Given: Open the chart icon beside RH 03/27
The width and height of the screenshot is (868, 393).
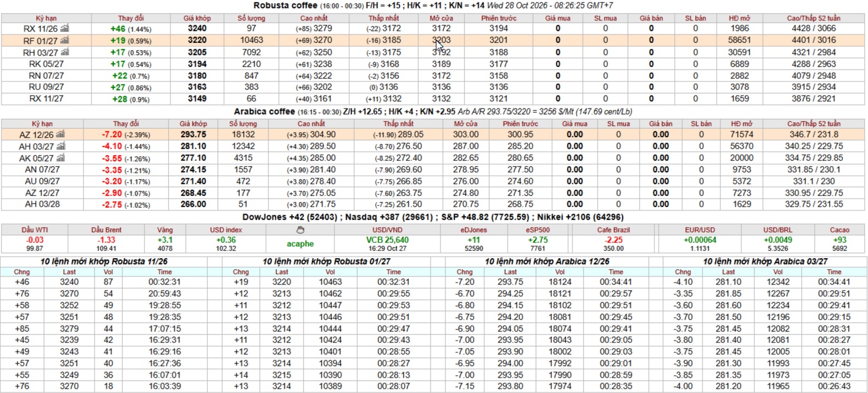Looking at the screenshot, I should pyautogui.click(x=65, y=52).
